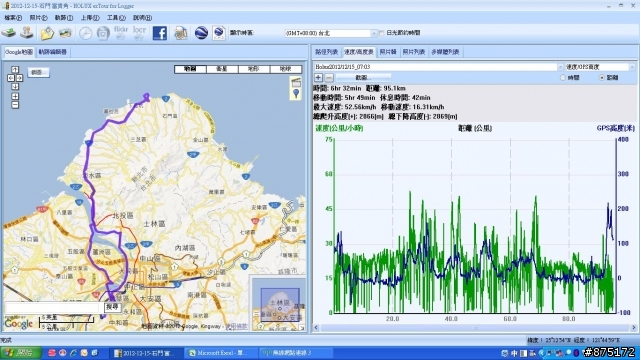Toggle the daylight saving time checkbox
Screen dimensions: 640x360
coord(382,33)
